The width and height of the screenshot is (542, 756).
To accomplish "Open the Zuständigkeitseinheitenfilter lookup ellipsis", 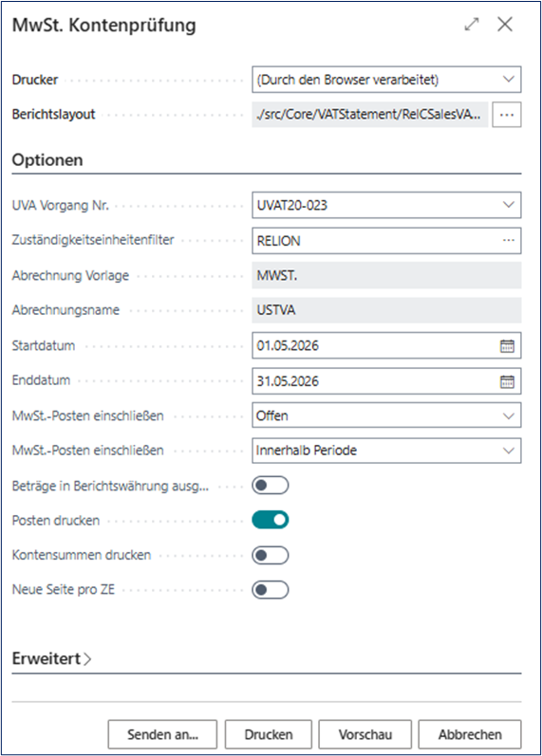I will (x=508, y=241).
